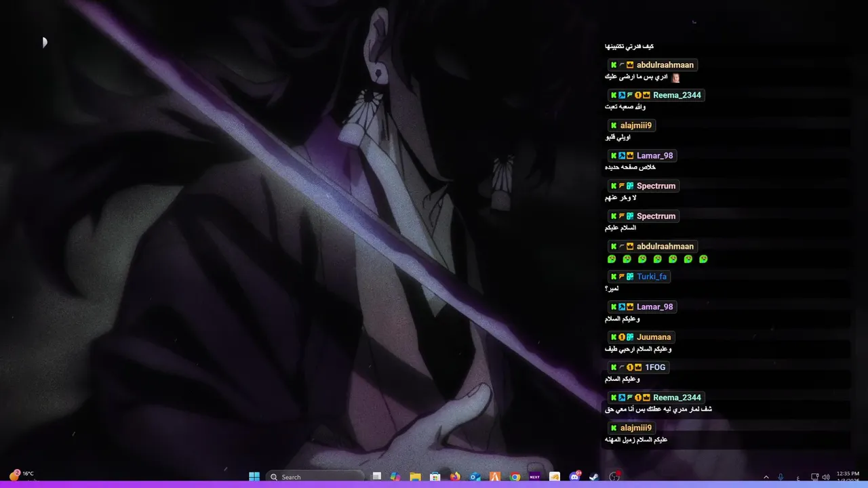Click the taskbar Search box

tap(315, 476)
